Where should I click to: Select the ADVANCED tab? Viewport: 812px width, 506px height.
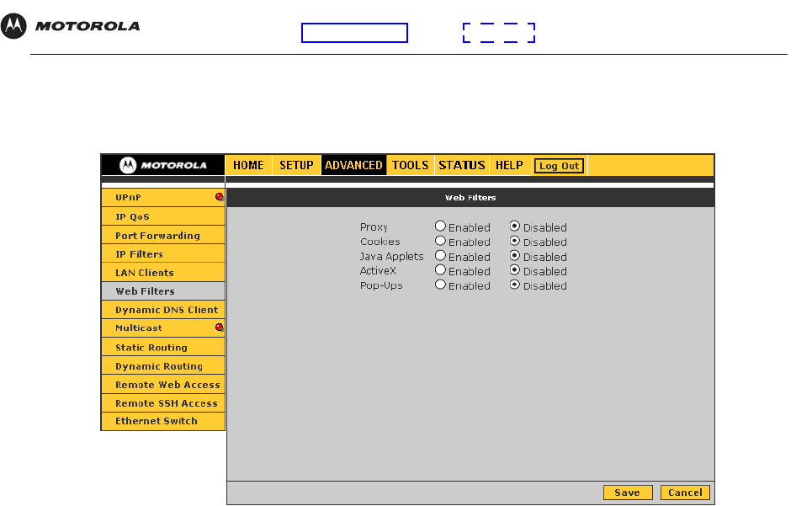353,165
